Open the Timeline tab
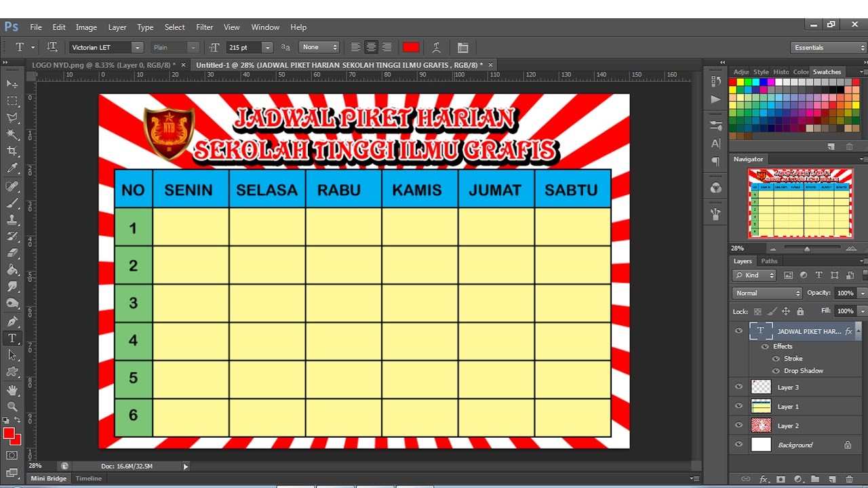 coord(88,479)
